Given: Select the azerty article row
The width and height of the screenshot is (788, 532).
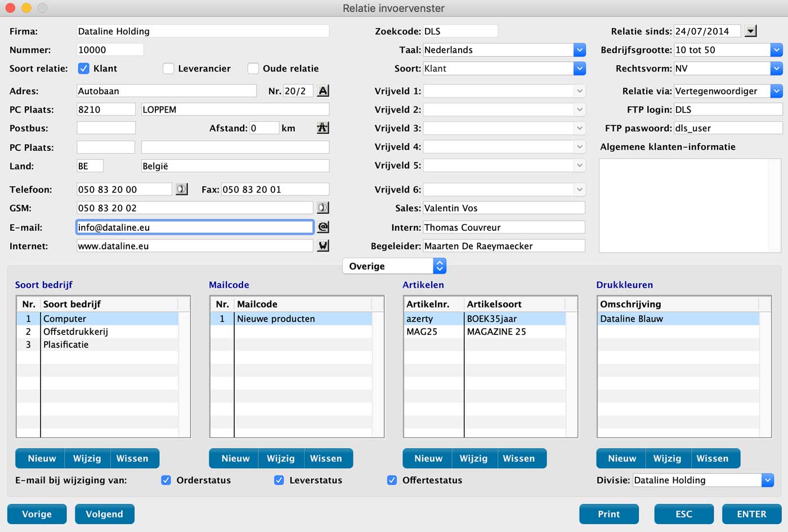Looking at the screenshot, I should (485, 319).
